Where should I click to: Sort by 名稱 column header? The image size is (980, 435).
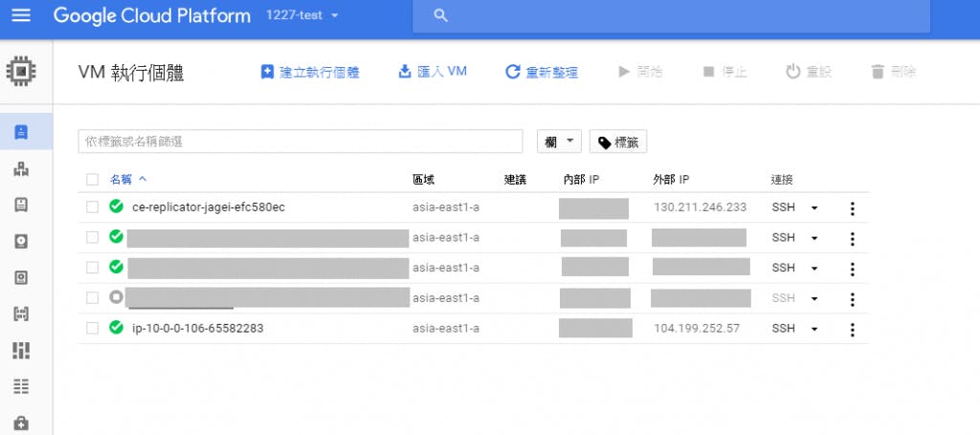(122, 179)
